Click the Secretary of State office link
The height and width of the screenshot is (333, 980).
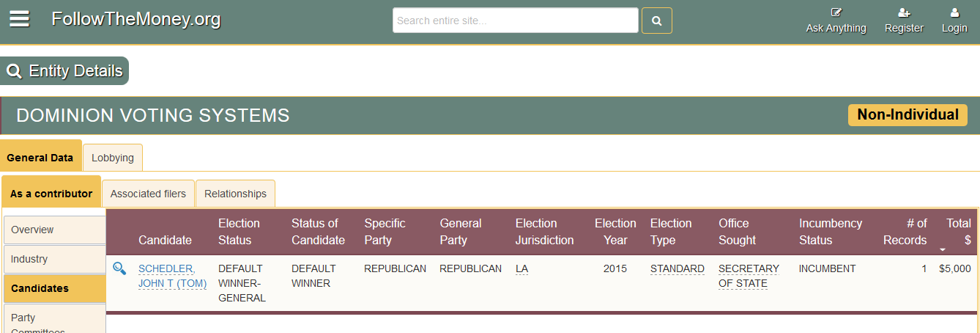click(x=749, y=276)
